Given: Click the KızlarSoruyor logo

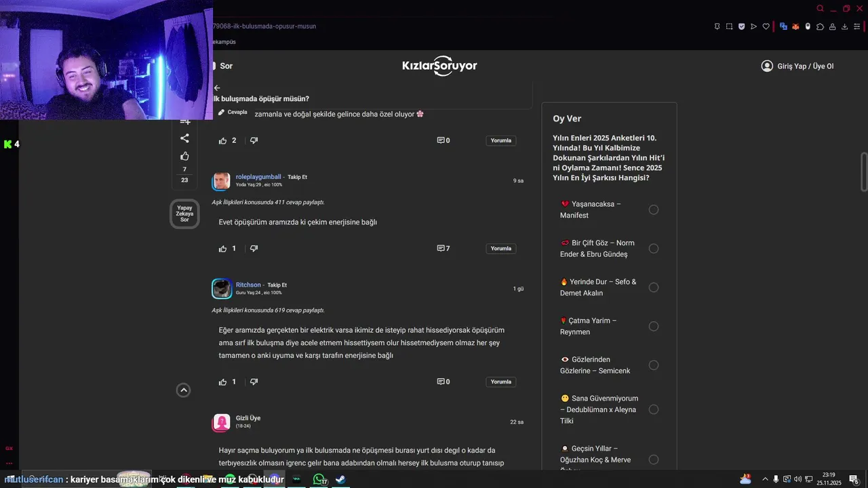Looking at the screenshot, I should [x=439, y=66].
